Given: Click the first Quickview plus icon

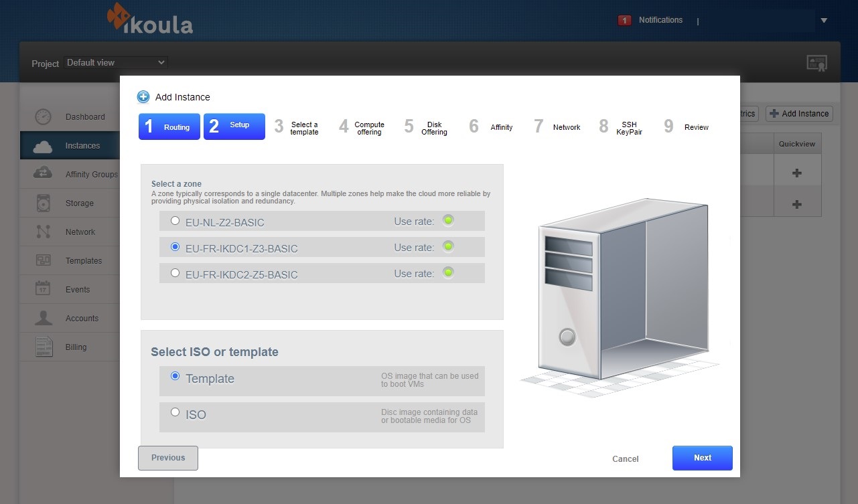Looking at the screenshot, I should (797, 173).
